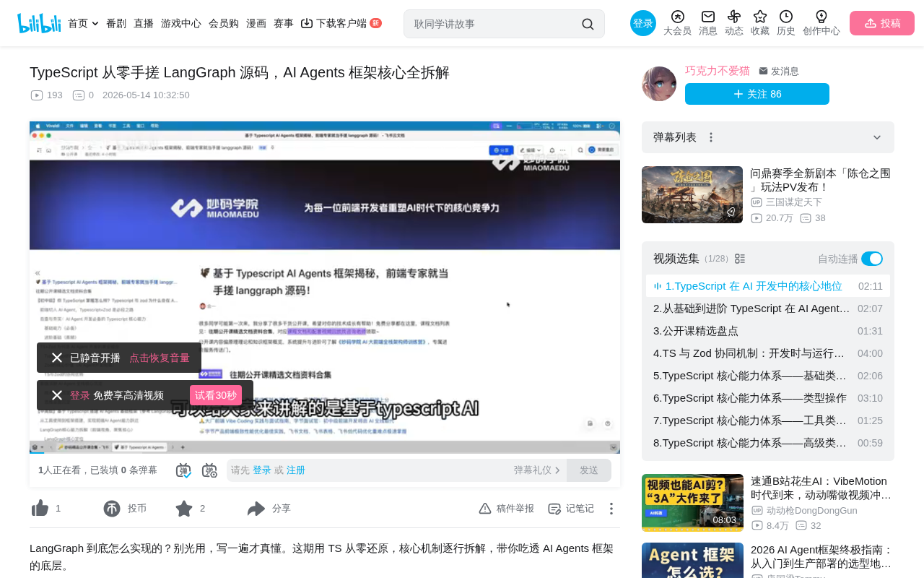Select episode 6 类型操作 in playlist
This screenshot has width=924, height=578.
[x=768, y=398]
